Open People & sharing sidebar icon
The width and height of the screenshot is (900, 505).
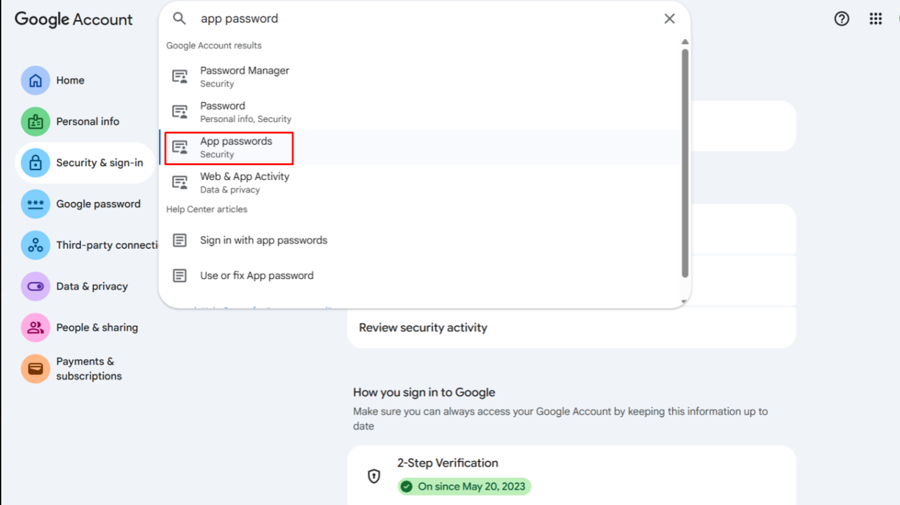click(36, 327)
